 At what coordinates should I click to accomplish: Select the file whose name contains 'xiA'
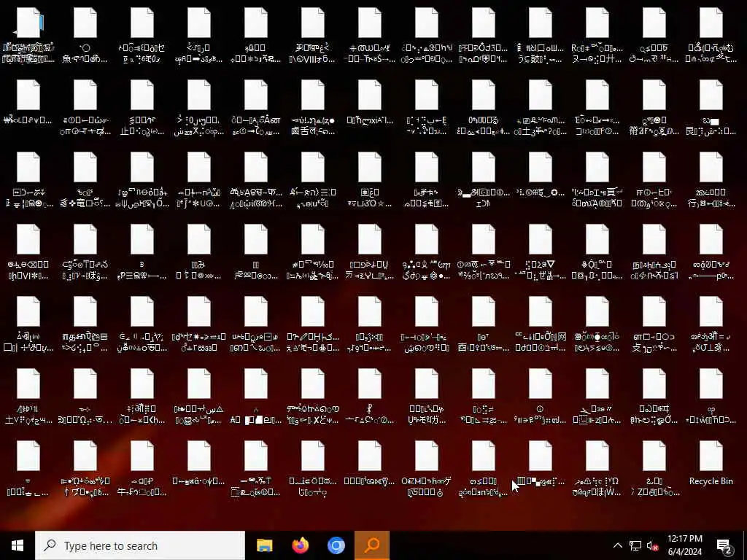click(x=369, y=102)
